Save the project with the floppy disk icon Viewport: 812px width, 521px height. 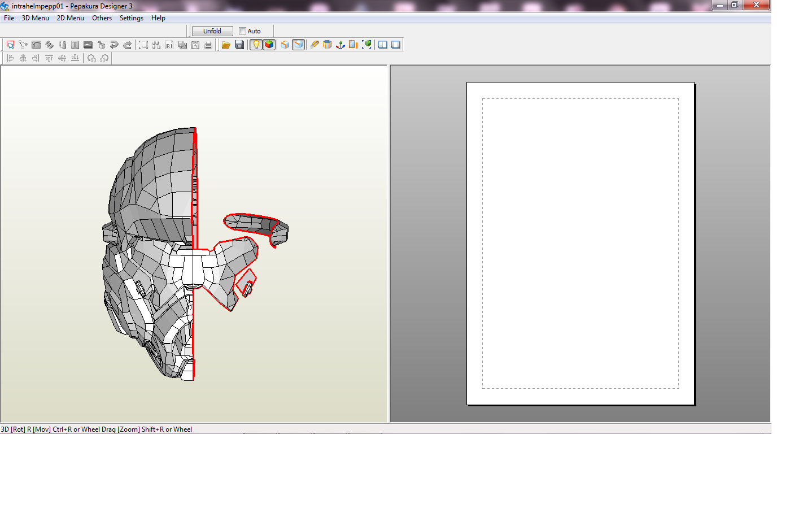[x=239, y=45]
